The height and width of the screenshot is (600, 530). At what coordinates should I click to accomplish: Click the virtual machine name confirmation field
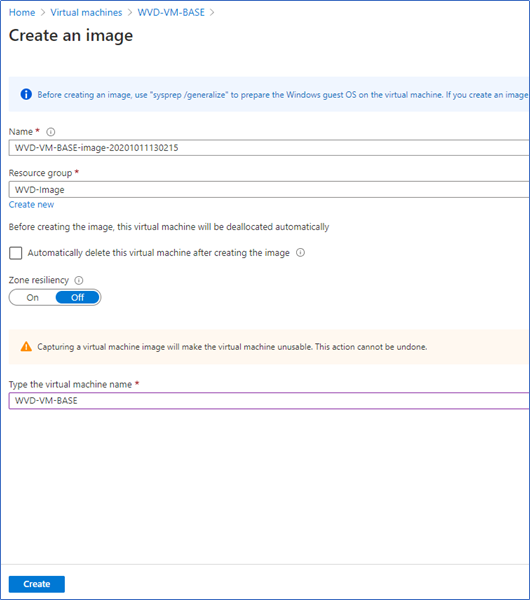pos(269,401)
